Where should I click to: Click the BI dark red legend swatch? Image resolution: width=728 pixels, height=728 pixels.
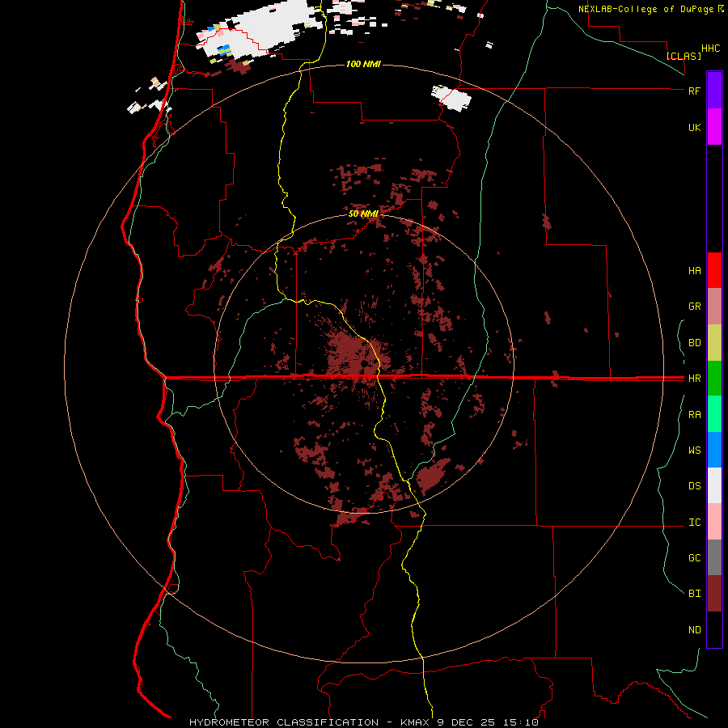[714, 594]
